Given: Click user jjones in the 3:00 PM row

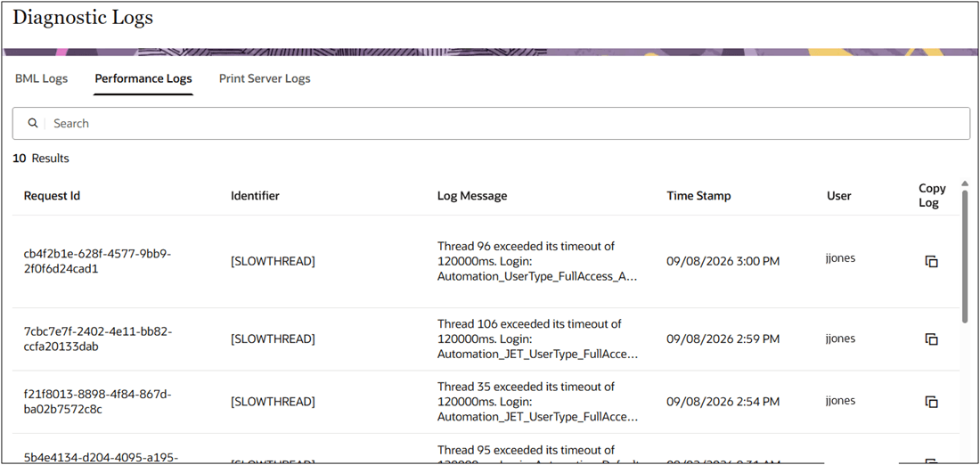Looking at the screenshot, I should [841, 258].
